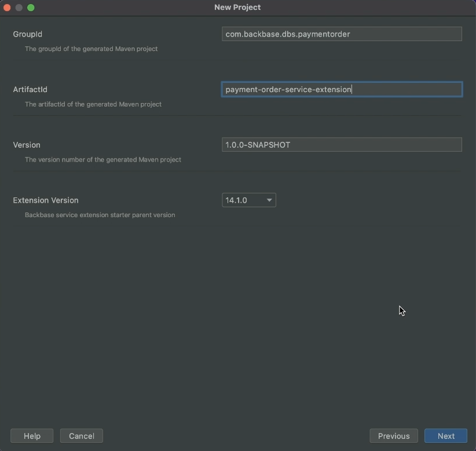Viewport: 476px width, 451px height.
Task: Open the Help documentation button
Action: [x=32, y=436]
